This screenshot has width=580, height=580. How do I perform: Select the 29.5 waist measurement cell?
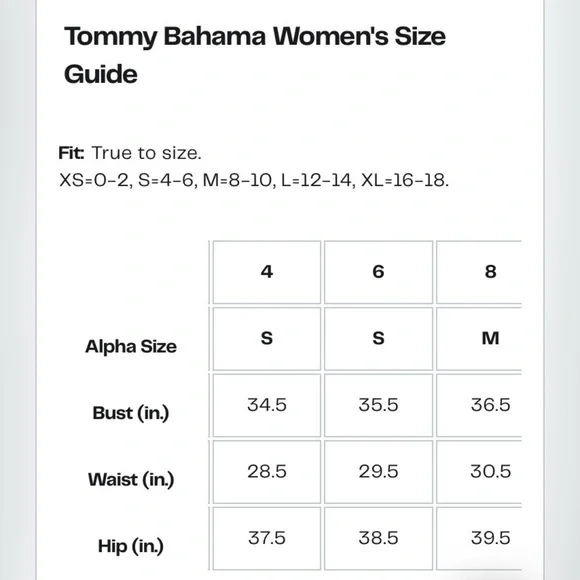pos(378,472)
